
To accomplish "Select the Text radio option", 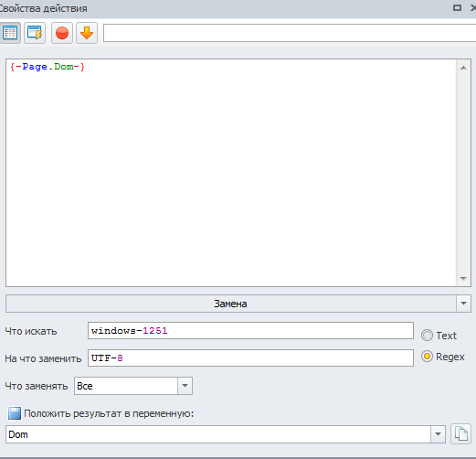I will tap(427, 336).
